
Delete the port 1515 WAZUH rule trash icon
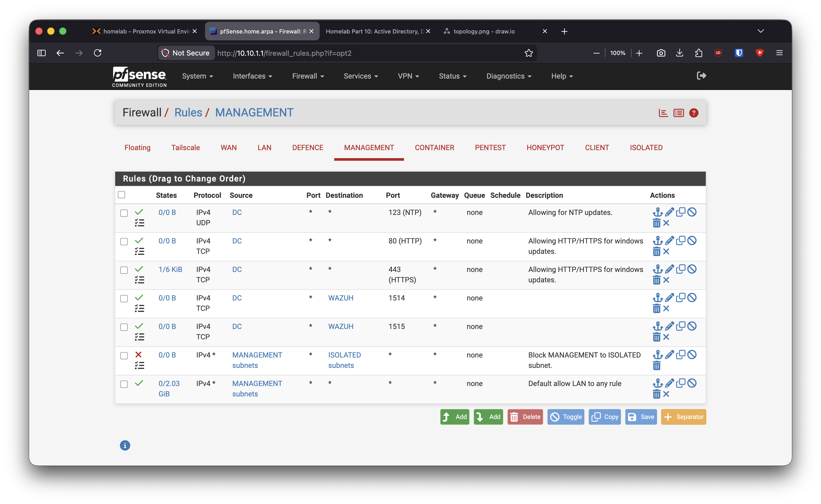point(656,337)
